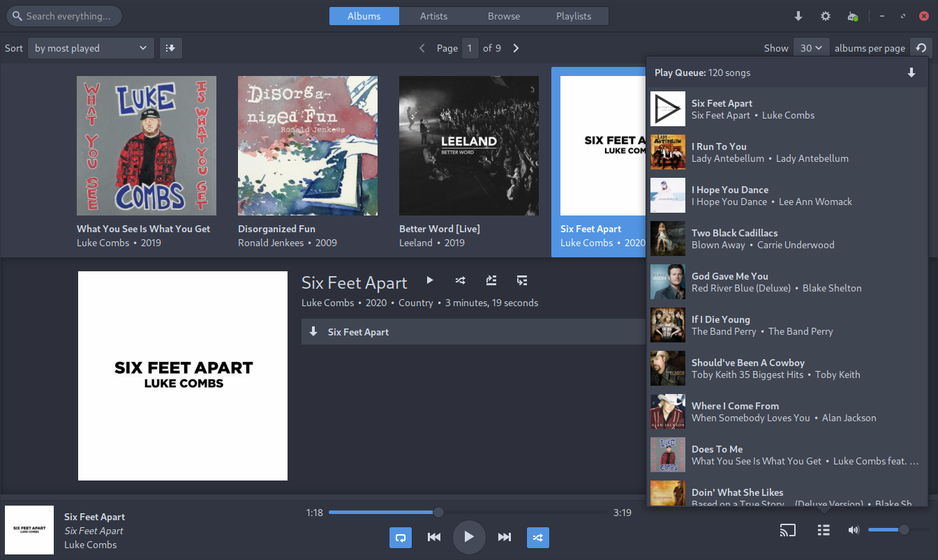Click the song progress slider
The image size is (938, 560).
click(x=468, y=513)
